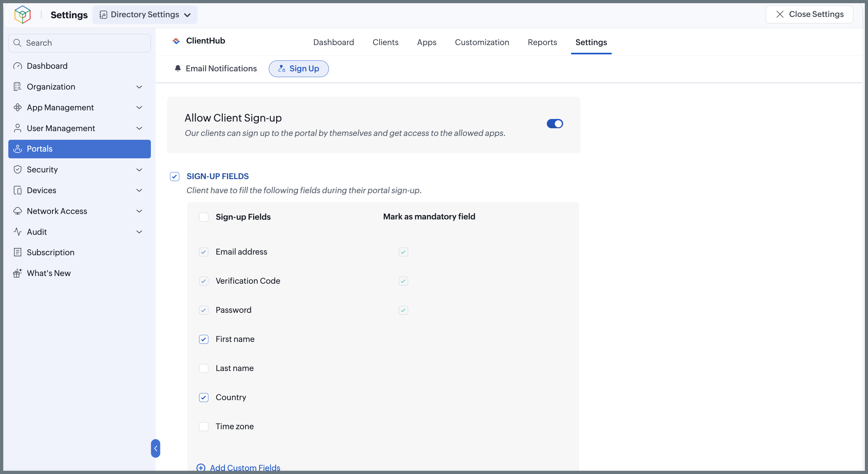868x474 pixels.
Task: Open Email Notifications settings
Action: [x=216, y=68]
